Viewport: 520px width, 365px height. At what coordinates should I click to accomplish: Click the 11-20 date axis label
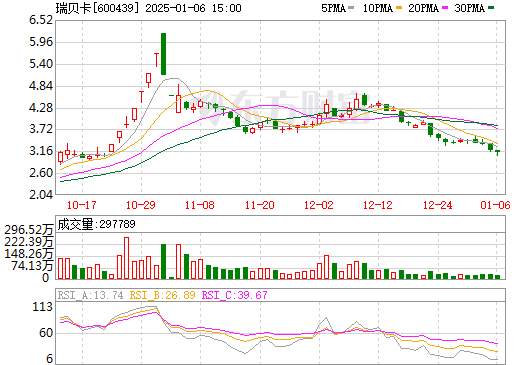(260, 205)
